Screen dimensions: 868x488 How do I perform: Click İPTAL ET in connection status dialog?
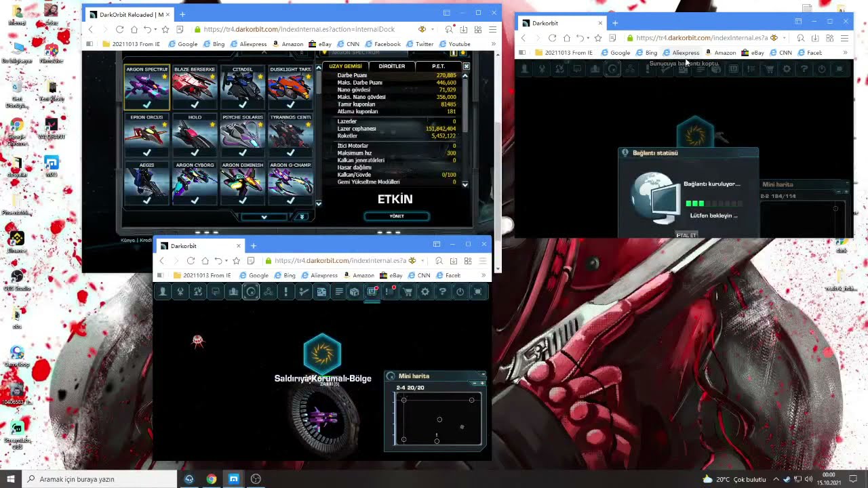click(686, 235)
